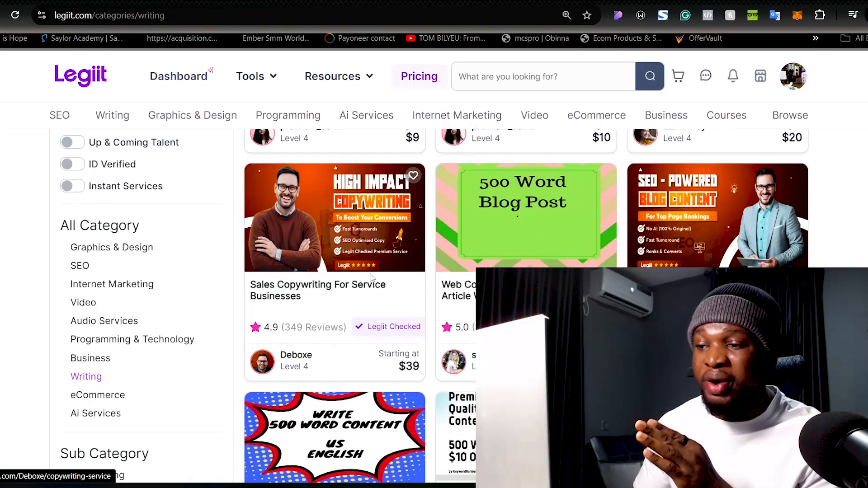
Task: Show more bookmarks via the double chevron
Action: pos(815,38)
